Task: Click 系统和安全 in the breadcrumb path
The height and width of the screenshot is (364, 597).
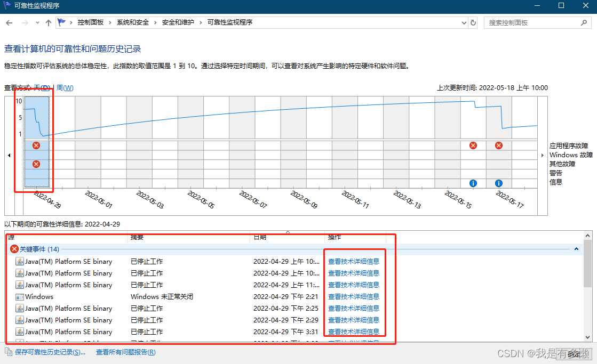Action: [x=133, y=22]
